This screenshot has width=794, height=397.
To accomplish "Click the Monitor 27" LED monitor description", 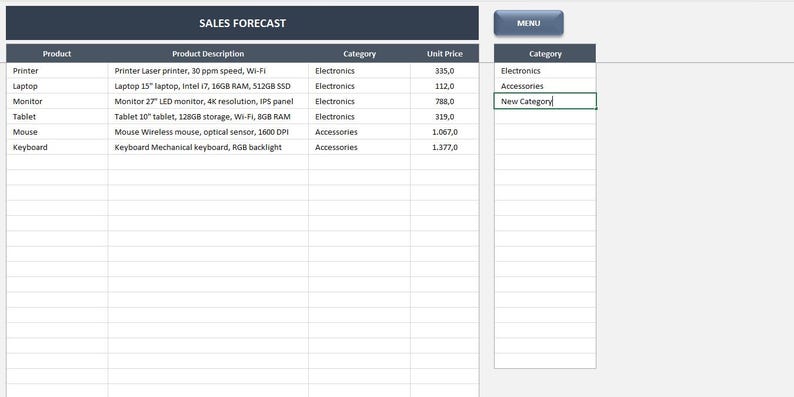I will coord(208,101).
